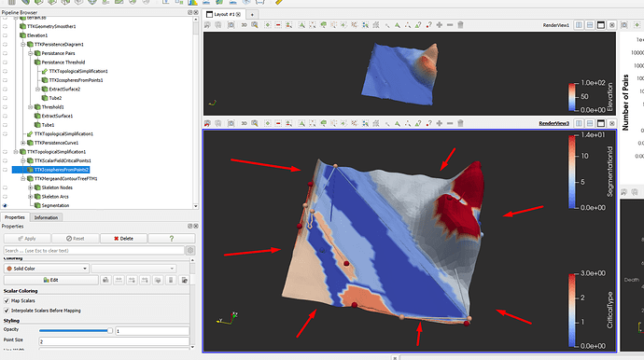Click the Delete button
This screenshot has height=360, width=644.
coord(123,239)
